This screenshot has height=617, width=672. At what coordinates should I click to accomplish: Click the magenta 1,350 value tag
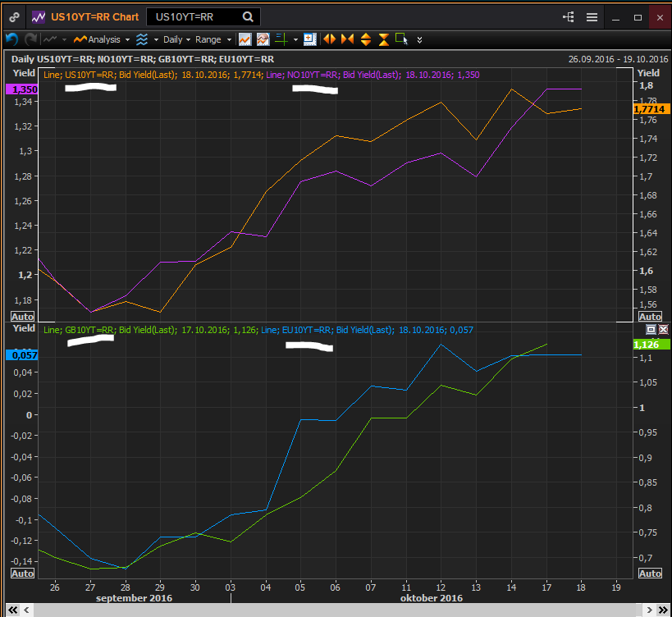[x=21, y=89]
